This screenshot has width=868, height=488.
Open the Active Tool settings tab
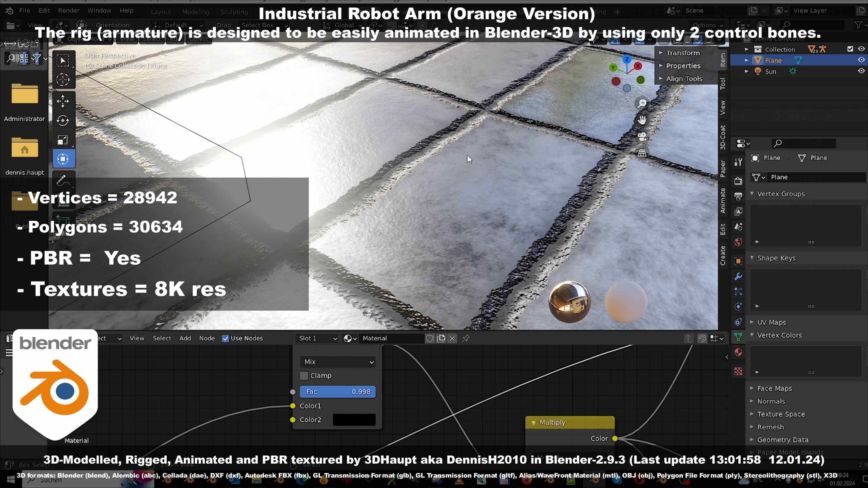[x=738, y=162]
